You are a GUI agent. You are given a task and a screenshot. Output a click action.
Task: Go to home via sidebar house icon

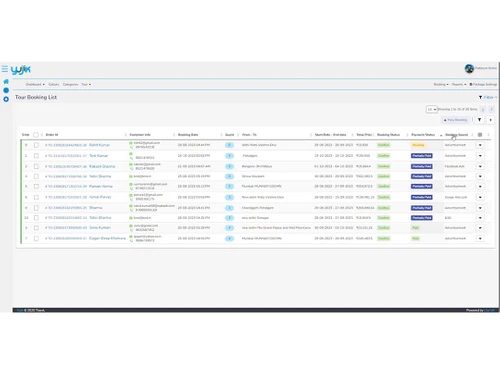(x=6, y=81)
